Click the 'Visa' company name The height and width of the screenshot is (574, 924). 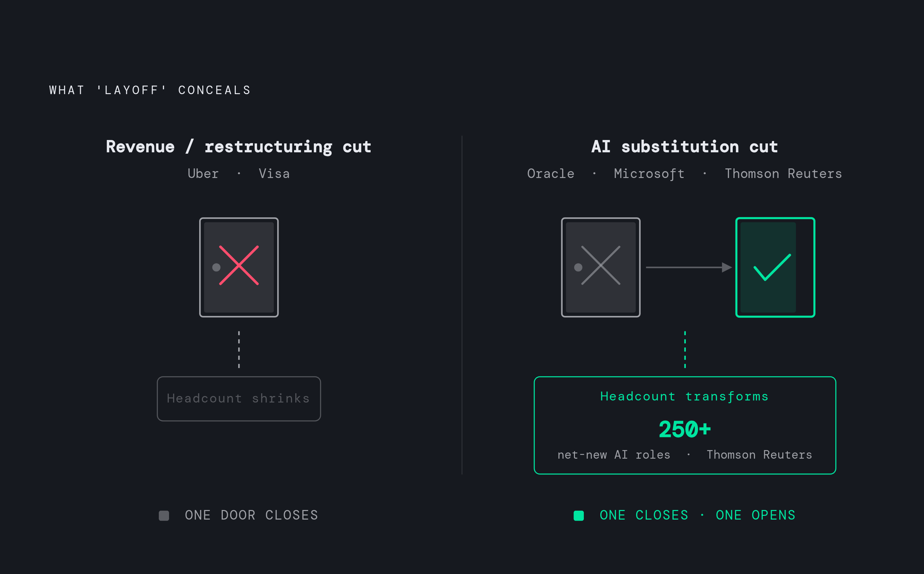(274, 174)
